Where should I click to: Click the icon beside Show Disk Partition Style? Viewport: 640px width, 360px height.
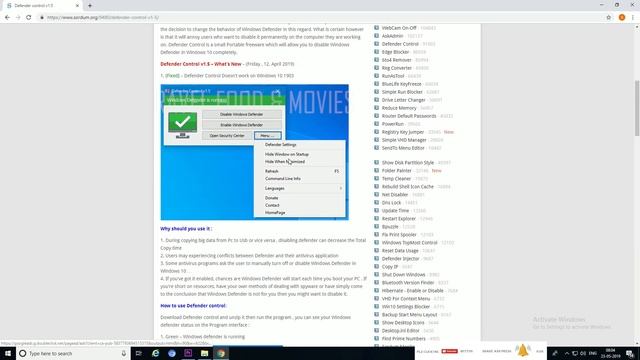point(376,162)
